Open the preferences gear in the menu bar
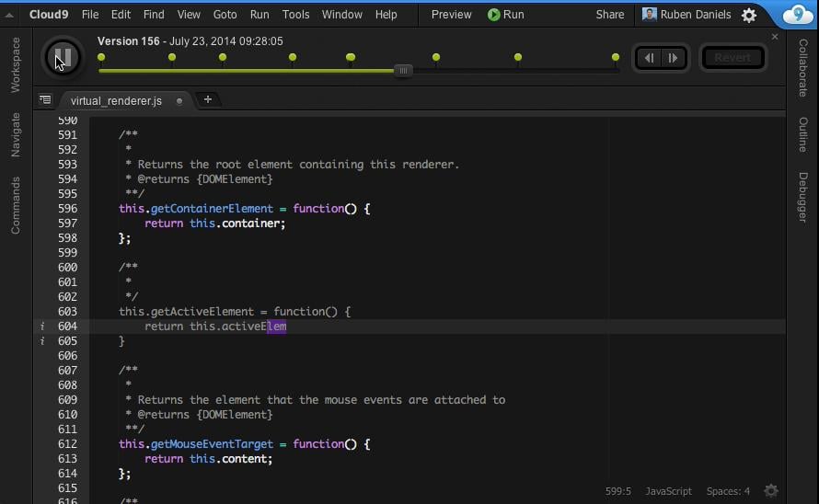The image size is (819, 504). (x=749, y=15)
